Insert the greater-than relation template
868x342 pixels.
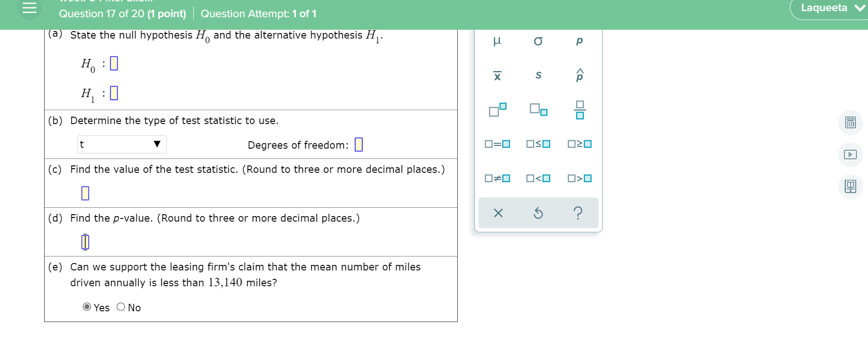click(579, 178)
